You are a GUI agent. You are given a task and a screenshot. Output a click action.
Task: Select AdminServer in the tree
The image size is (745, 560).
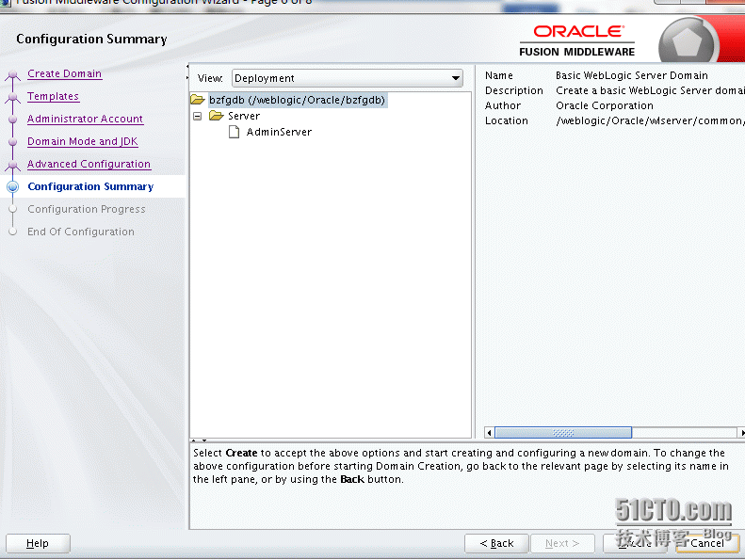click(x=279, y=132)
